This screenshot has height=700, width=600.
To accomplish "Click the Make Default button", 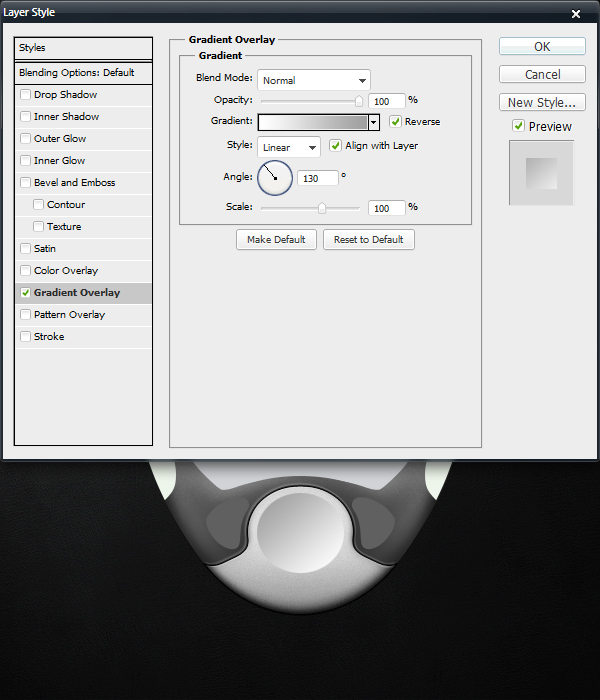I will (x=276, y=240).
